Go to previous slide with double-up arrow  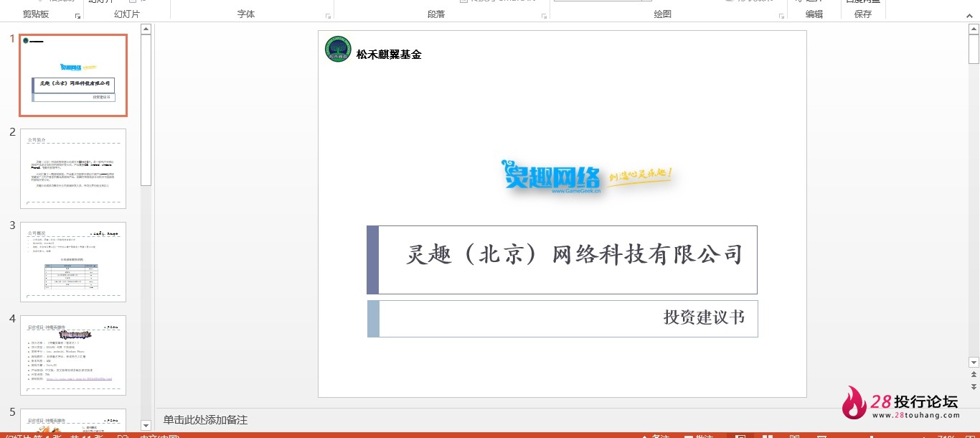coord(974,375)
